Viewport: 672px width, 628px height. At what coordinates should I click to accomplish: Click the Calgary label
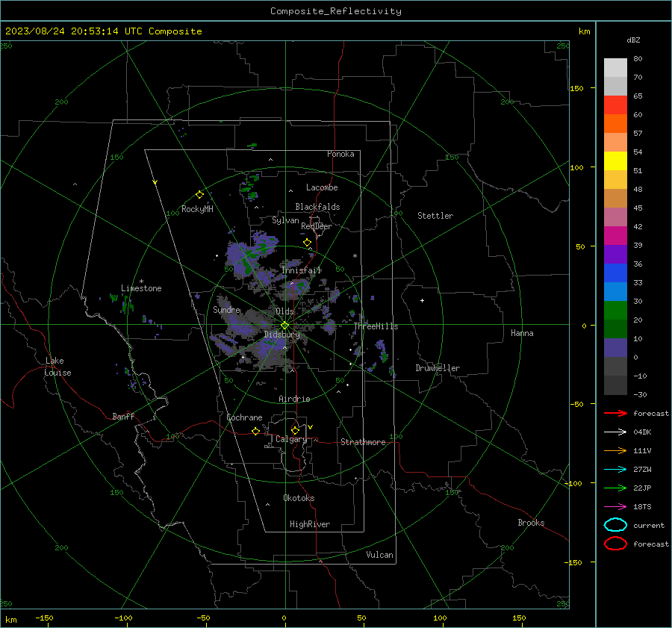pyautogui.click(x=291, y=439)
